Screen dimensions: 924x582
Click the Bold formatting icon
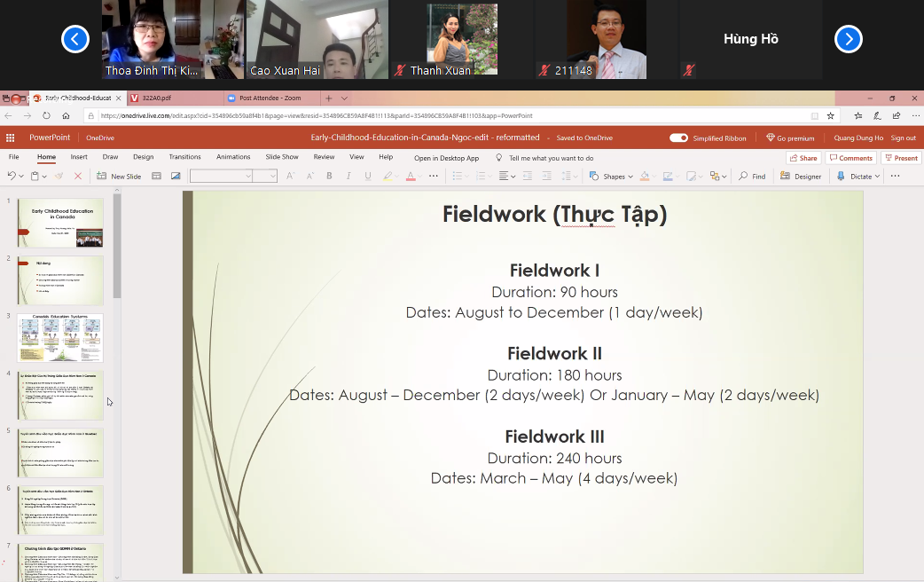pyautogui.click(x=329, y=176)
